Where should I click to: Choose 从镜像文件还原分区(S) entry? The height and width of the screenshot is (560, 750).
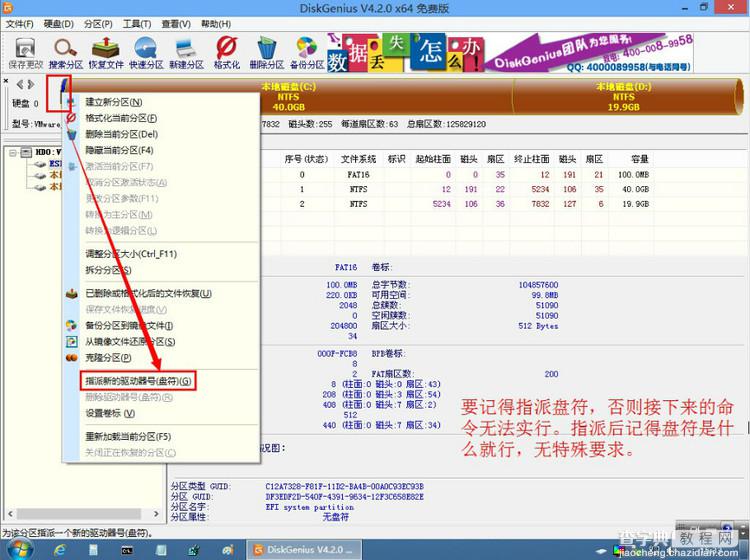click(130, 342)
